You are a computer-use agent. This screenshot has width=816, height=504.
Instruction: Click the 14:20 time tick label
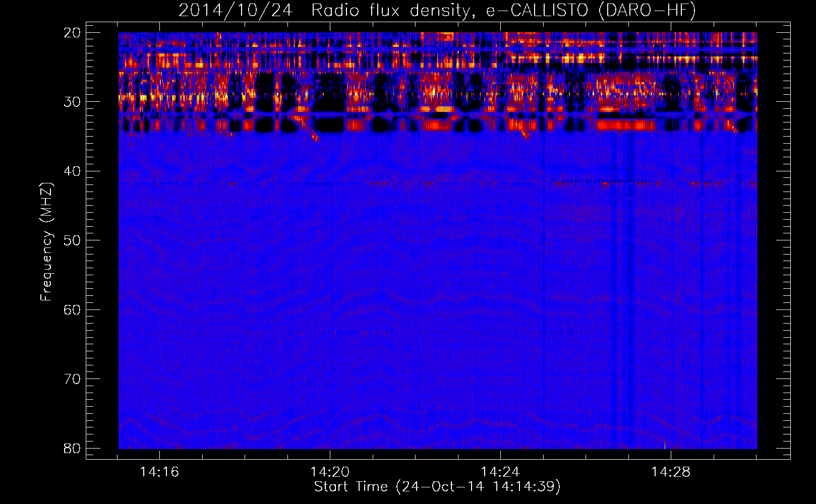[x=330, y=472]
